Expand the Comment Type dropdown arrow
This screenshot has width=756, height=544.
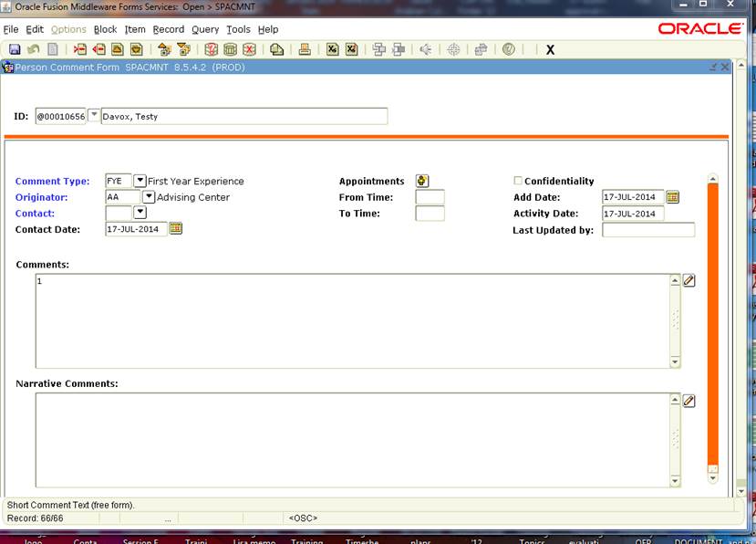coord(140,181)
